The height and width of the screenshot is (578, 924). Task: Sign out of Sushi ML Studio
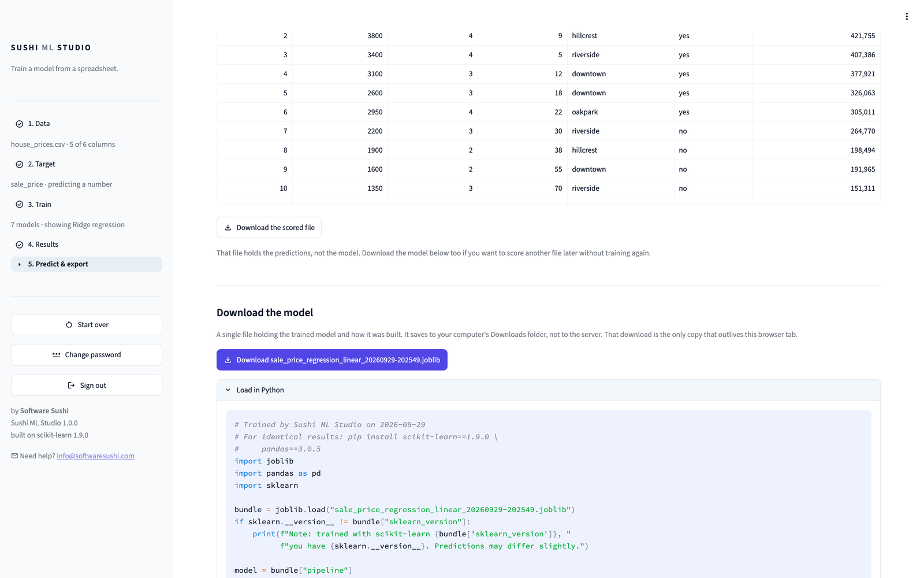[x=87, y=386]
